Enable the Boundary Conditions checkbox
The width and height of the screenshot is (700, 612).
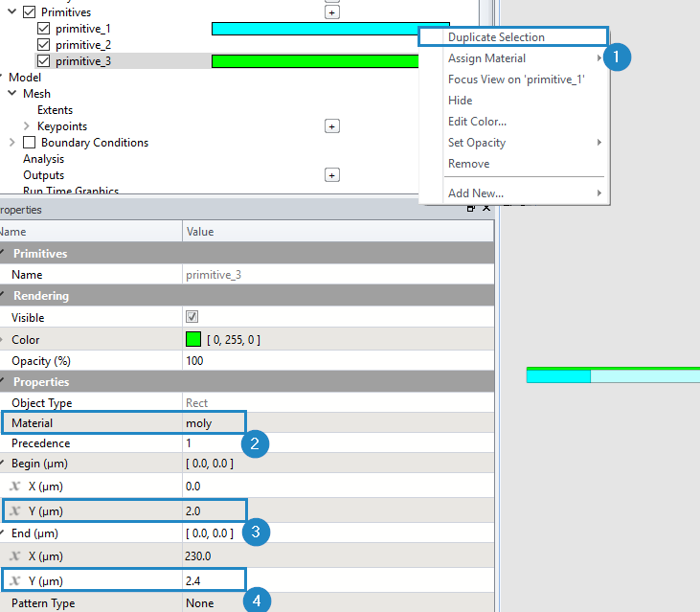click(x=29, y=143)
